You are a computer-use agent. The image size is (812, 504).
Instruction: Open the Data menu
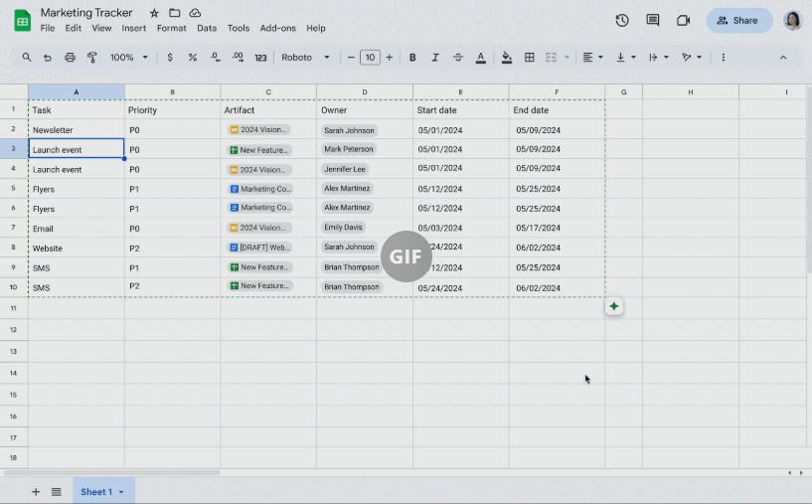[207, 28]
